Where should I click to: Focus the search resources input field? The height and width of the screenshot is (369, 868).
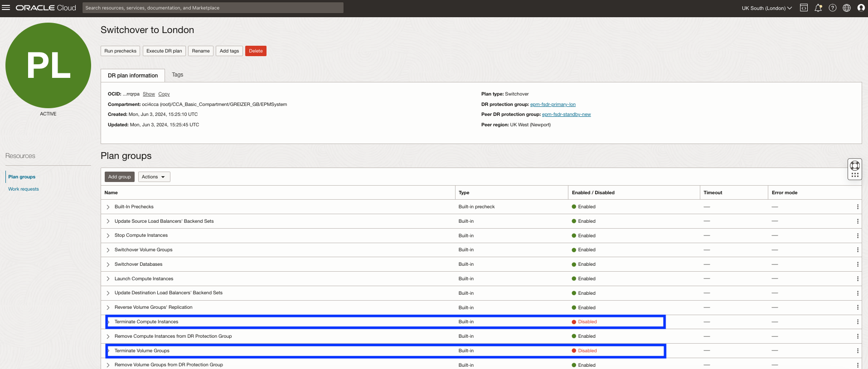[213, 8]
